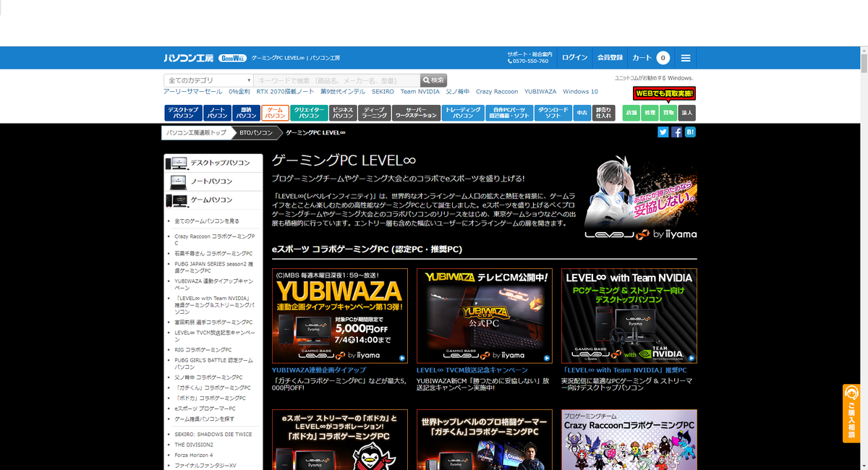Viewport: 868px width, 470px height.
Task: Focus the keyword search input field
Action: [336, 80]
